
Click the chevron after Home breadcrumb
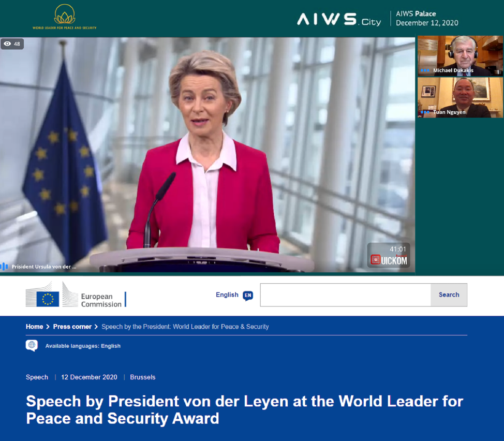pyautogui.click(x=48, y=327)
